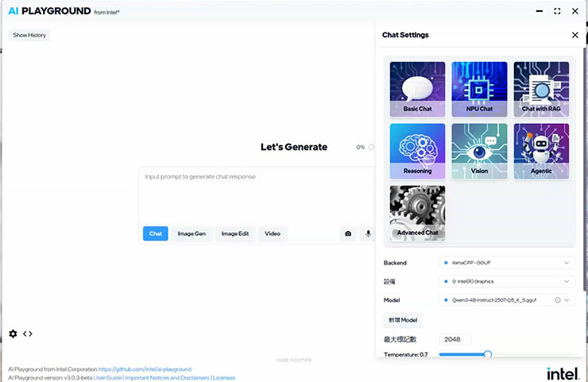Screen dimensions: 588x382
Task: Click the Chat Settings panel scrollbar
Action: pos(586,168)
